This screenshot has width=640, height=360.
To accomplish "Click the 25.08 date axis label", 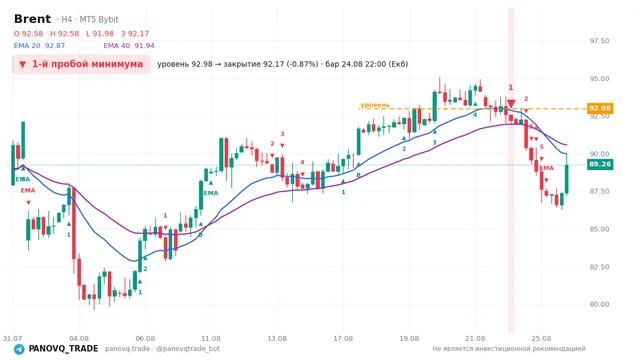I will pos(541,338).
